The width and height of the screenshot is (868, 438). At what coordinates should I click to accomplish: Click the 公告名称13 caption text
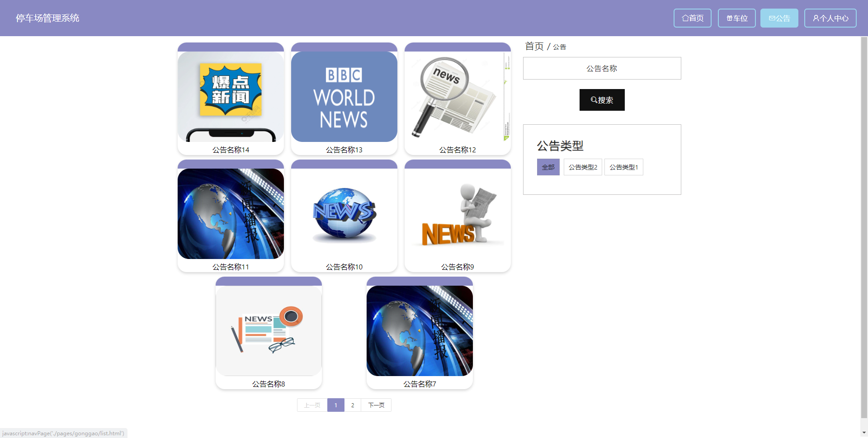click(x=344, y=150)
